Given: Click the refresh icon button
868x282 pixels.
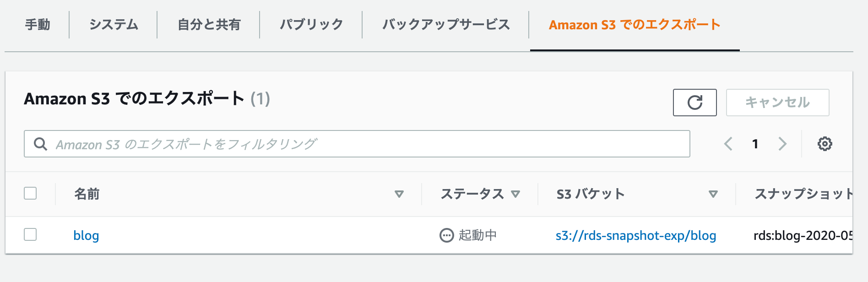Looking at the screenshot, I should coord(694,103).
